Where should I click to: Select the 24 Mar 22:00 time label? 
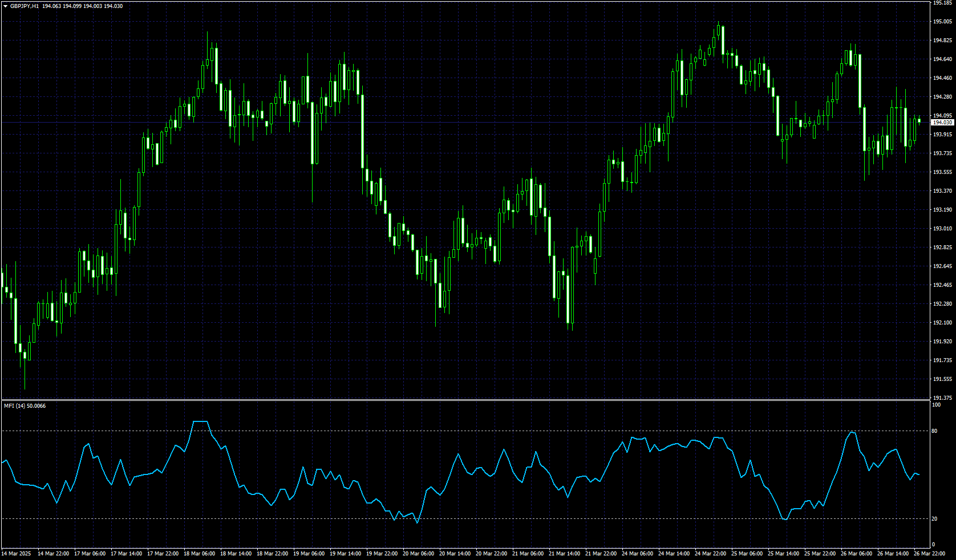pyautogui.click(x=710, y=554)
